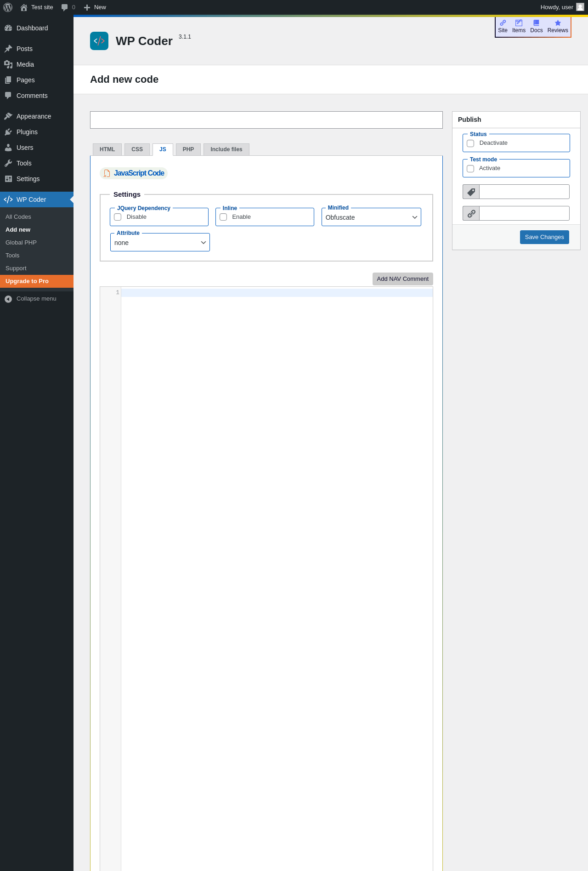Open the Plugins menu label
The width and height of the screenshot is (588, 871).
(x=27, y=132)
